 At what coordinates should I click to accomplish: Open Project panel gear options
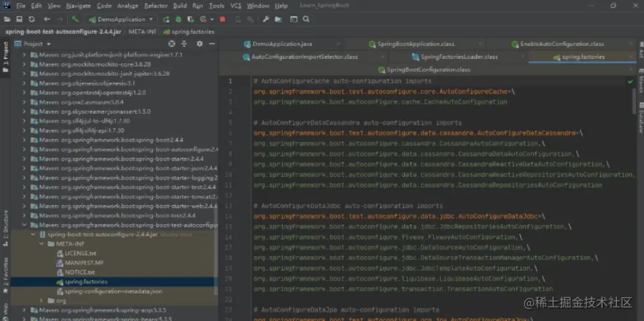pyautogui.click(x=199, y=44)
